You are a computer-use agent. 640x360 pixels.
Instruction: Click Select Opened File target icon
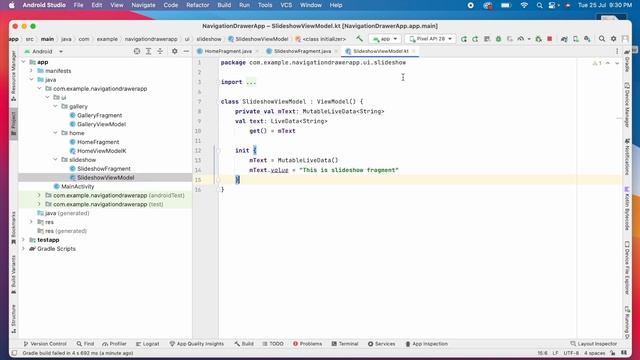click(137, 51)
